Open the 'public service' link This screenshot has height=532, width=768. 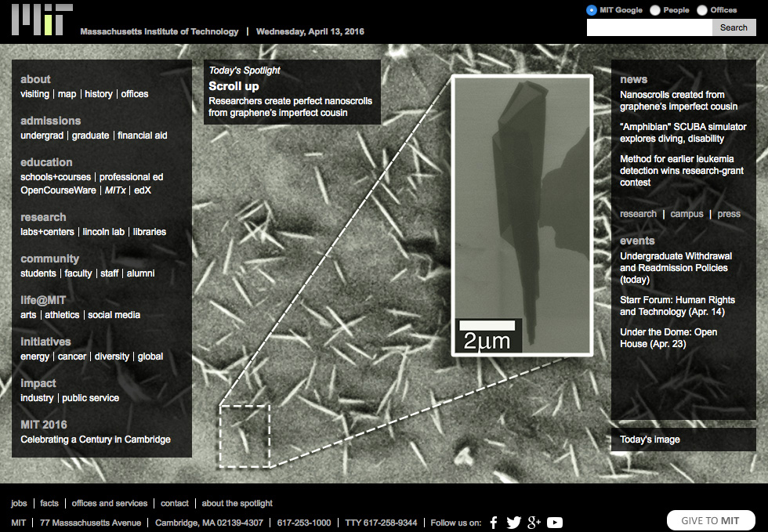[91, 398]
